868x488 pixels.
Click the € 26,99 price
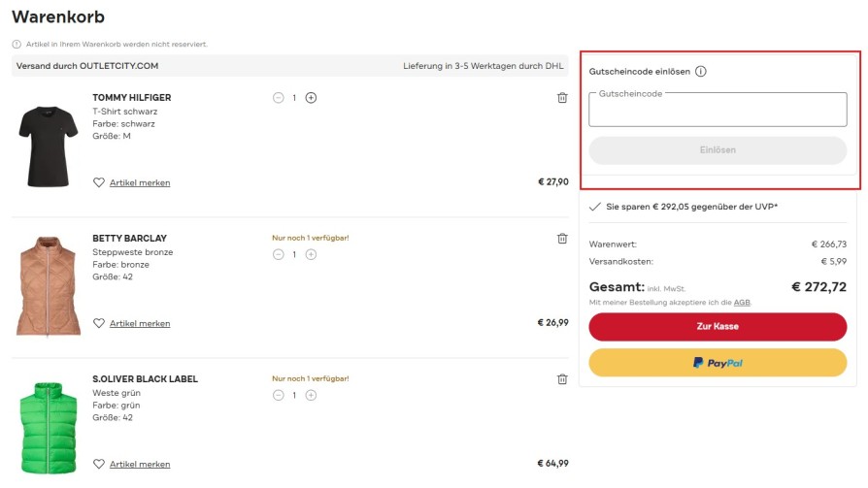click(x=553, y=322)
